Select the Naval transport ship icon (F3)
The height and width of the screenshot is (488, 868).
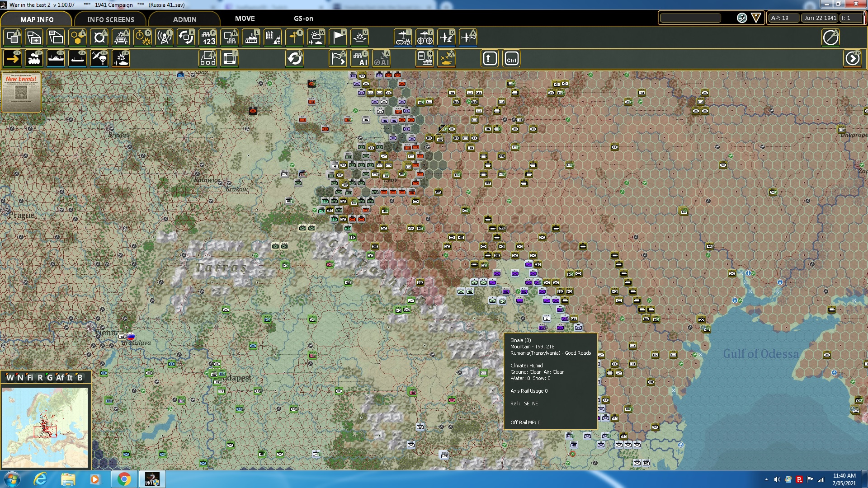(x=56, y=59)
